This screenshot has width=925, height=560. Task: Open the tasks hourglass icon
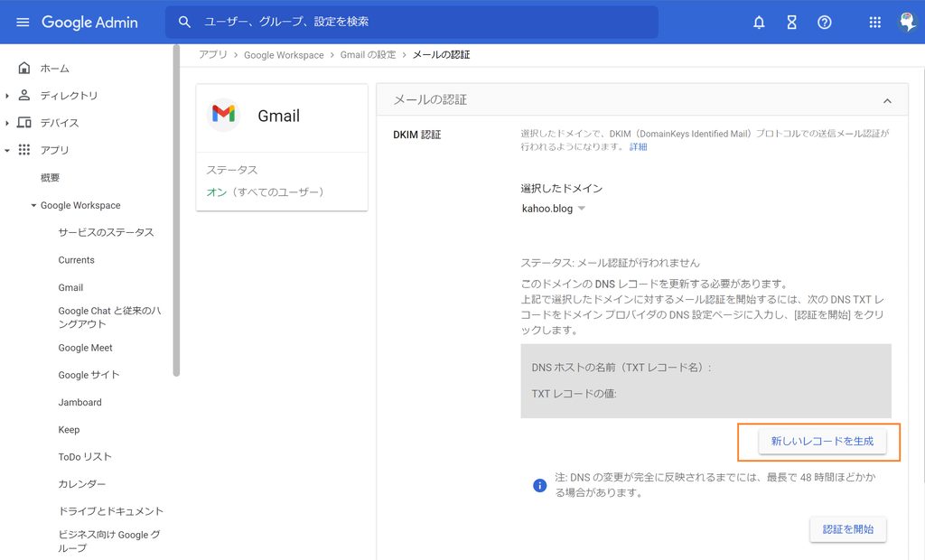[791, 23]
